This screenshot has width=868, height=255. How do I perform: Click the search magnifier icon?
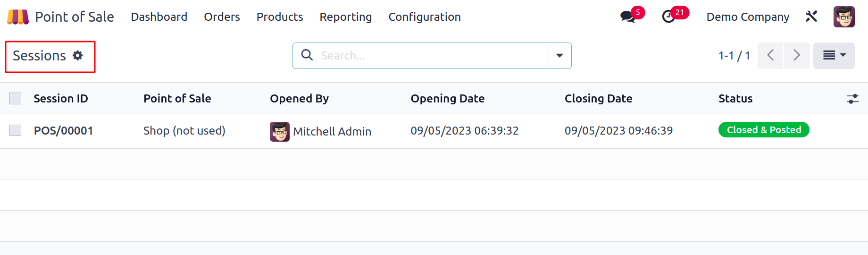(307, 55)
